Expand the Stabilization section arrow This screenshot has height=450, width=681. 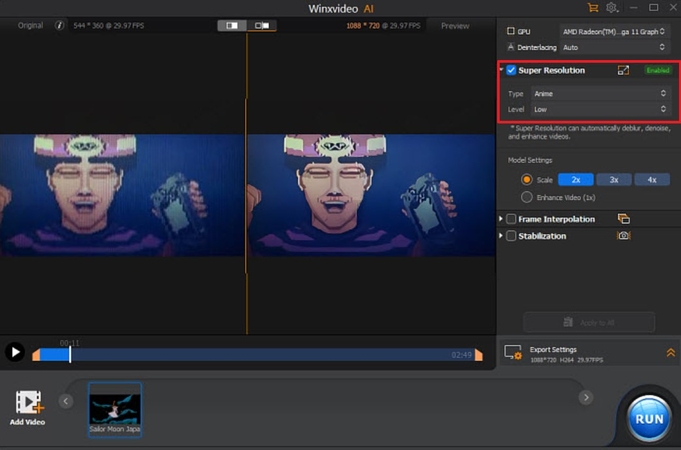click(501, 235)
